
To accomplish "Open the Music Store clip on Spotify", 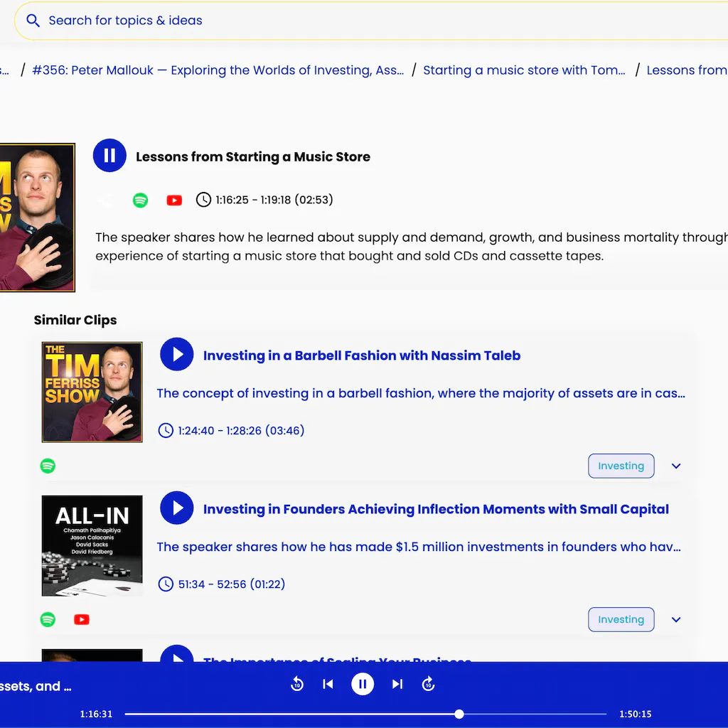I will coord(141,200).
